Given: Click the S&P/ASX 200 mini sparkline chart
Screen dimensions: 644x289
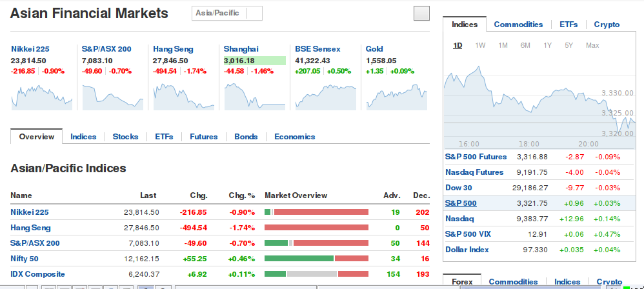Looking at the screenshot, I should (x=112, y=97).
